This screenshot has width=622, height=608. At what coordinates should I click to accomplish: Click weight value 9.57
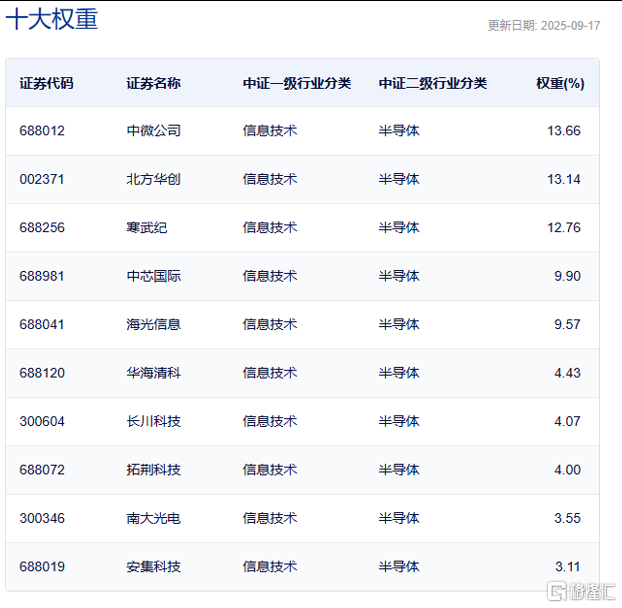coord(567,324)
